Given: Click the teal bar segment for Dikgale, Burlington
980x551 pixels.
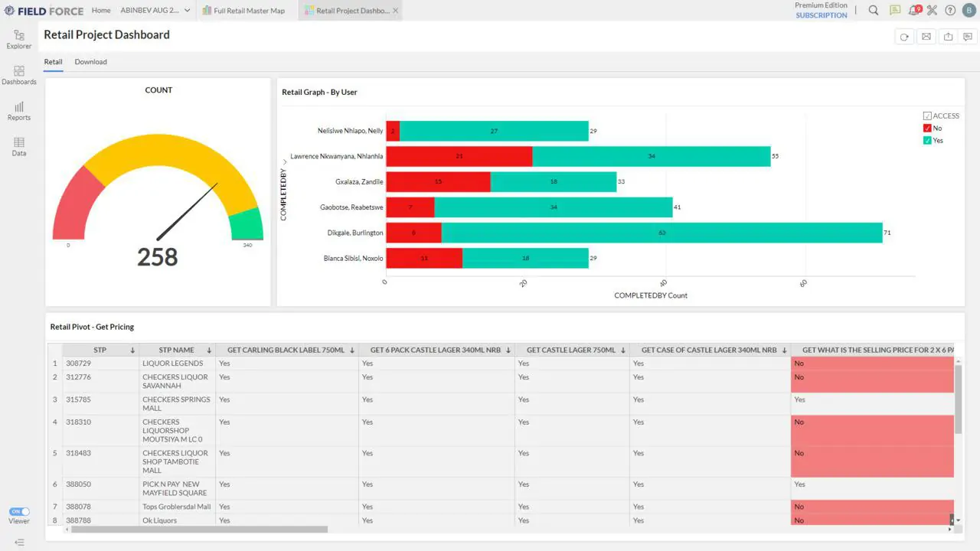Looking at the screenshot, I should pyautogui.click(x=662, y=233).
